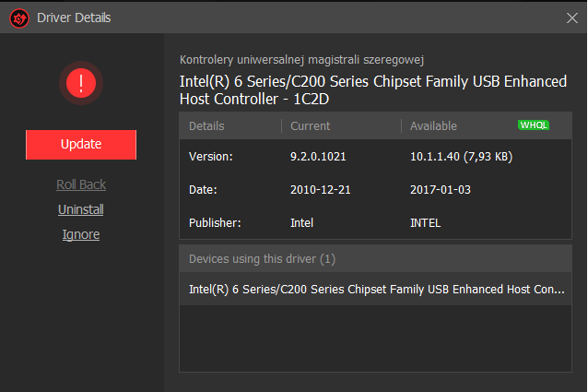
Task: Click the available date 2017-01-03
Action: 441,190
